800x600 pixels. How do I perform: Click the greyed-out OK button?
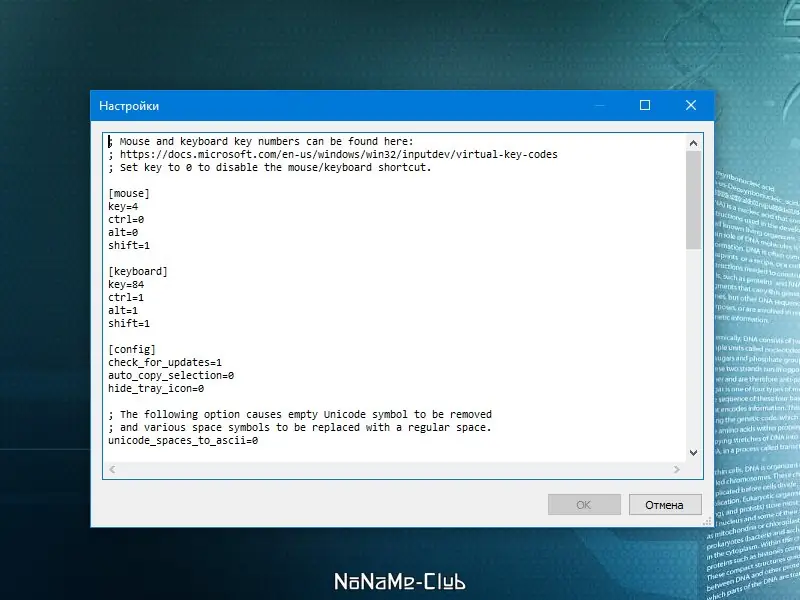584,505
